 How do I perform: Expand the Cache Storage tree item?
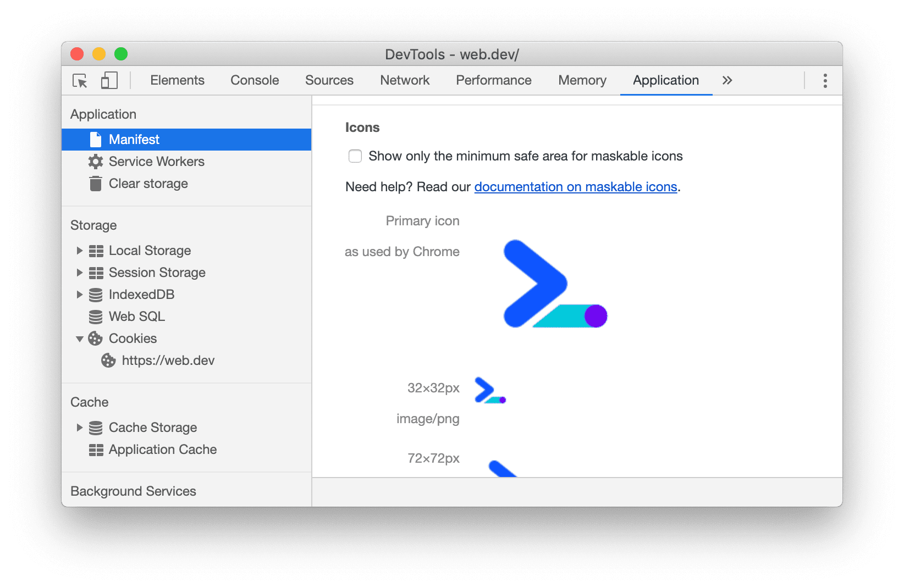click(79, 428)
